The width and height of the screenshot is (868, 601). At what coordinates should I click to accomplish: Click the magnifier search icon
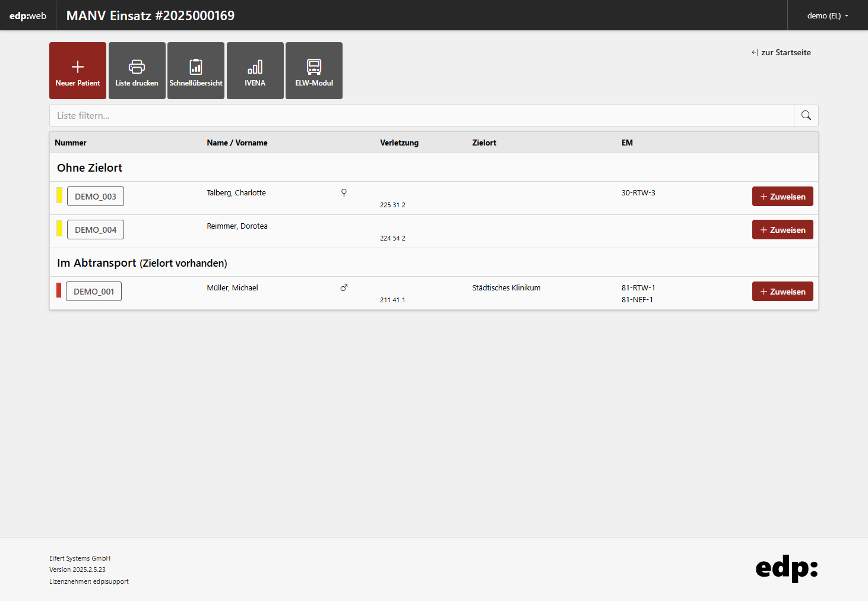pos(806,115)
